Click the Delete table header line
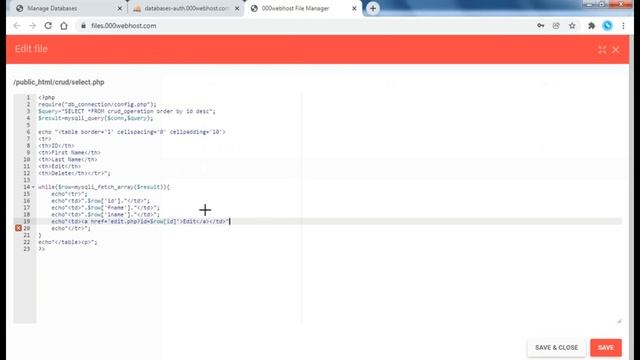Viewport: 640px width, 360px height. tap(74, 173)
